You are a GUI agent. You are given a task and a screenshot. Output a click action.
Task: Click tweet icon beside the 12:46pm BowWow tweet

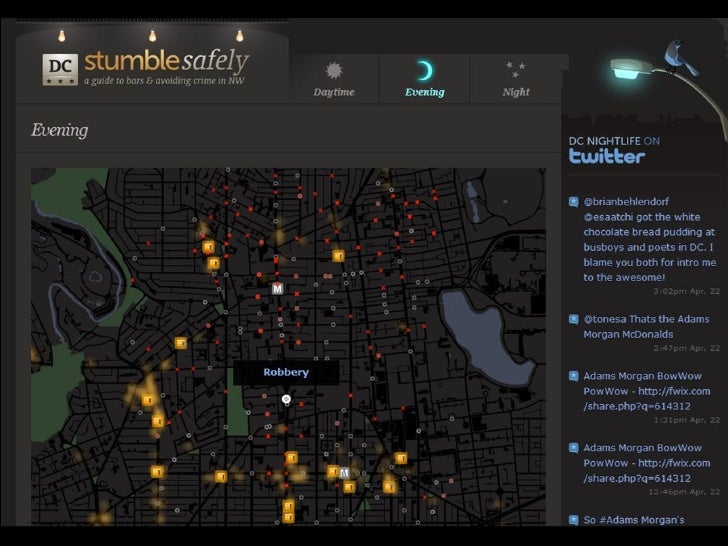(x=574, y=448)
